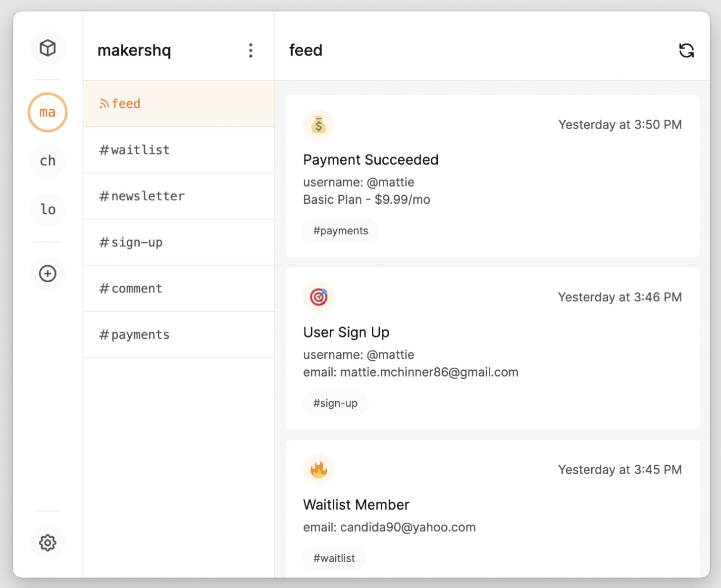Open the #sign-up channel
This screenshot has width=721, height=588.
click(x=179, y=243)
